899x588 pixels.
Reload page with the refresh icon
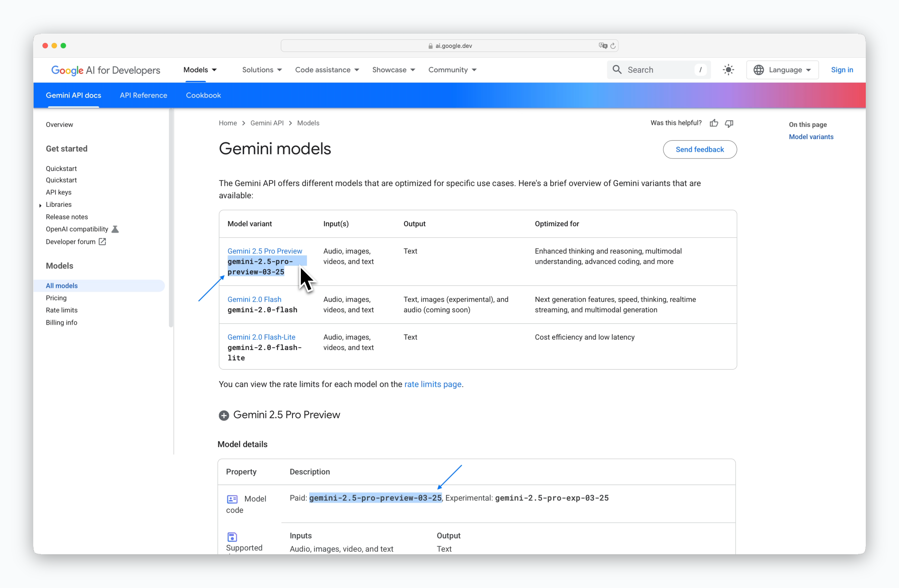click(613, 46)
